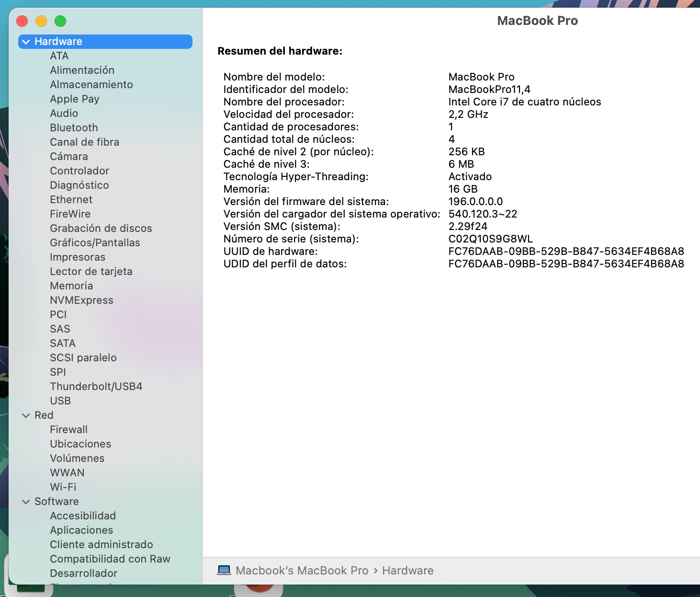
Task: Click the green full screen window button
Action: pos(60,21)
